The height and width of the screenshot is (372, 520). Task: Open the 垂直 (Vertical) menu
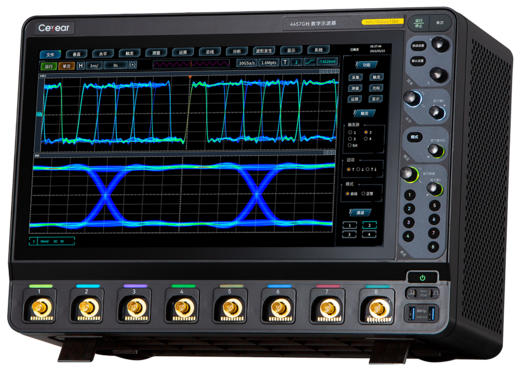pos(76,54)
